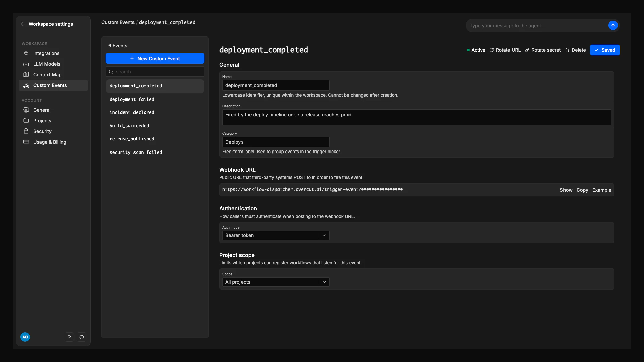This screenshot has width=644, height=362.
Task: Open Security account settings
Action: coord(53,131)
